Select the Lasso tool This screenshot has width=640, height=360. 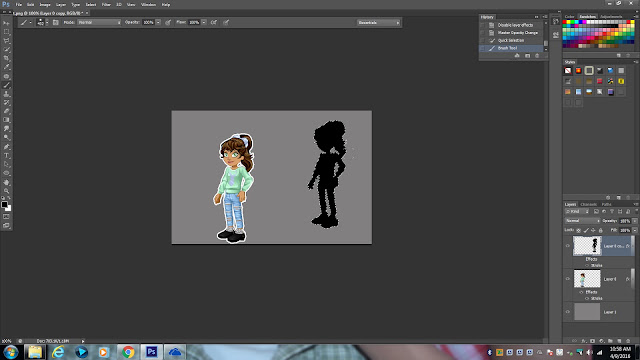[x=7, y=41]
